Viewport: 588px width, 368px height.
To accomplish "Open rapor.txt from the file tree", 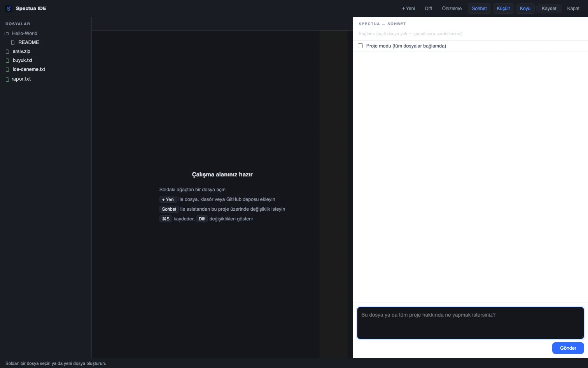I will (21, 79).
